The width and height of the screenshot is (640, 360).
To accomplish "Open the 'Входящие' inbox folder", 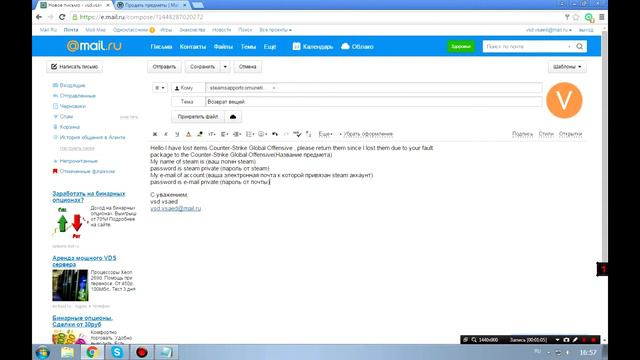I will (x=72, y=85).
